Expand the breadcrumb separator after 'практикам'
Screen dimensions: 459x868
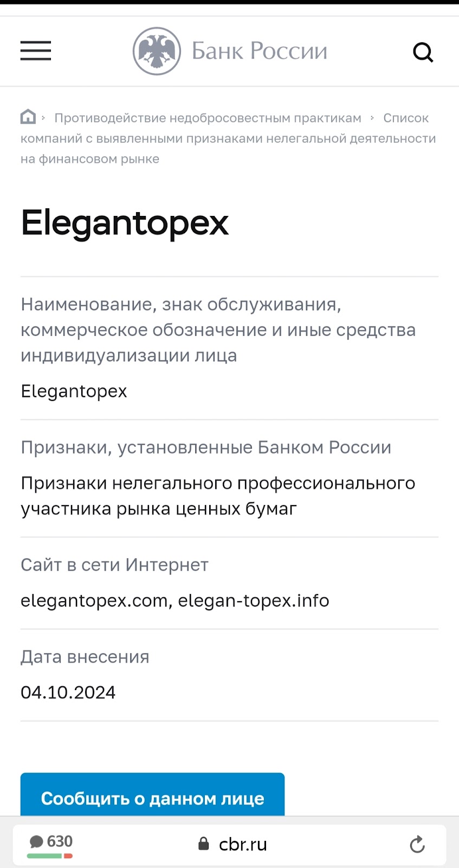point(372,117)
